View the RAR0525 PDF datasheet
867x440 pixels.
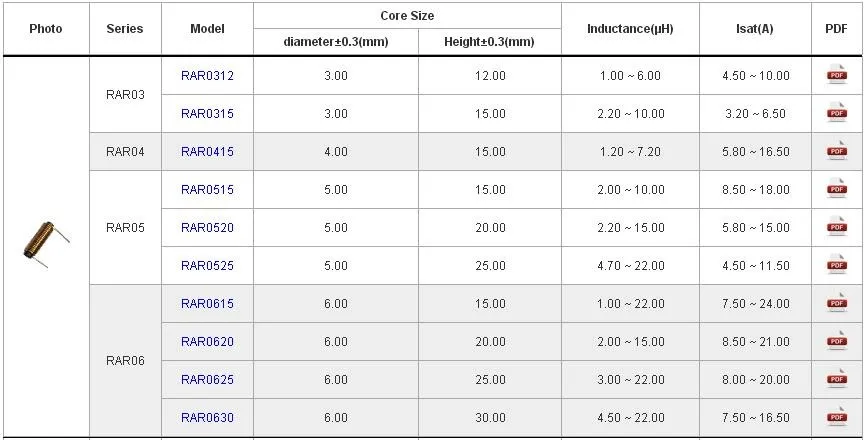pyautogui.click(x=836, y=265)
